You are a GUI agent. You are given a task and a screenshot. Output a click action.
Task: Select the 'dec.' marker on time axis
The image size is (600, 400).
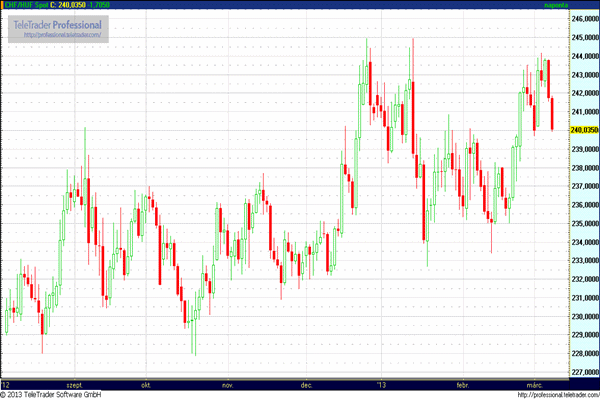[306, 384]
